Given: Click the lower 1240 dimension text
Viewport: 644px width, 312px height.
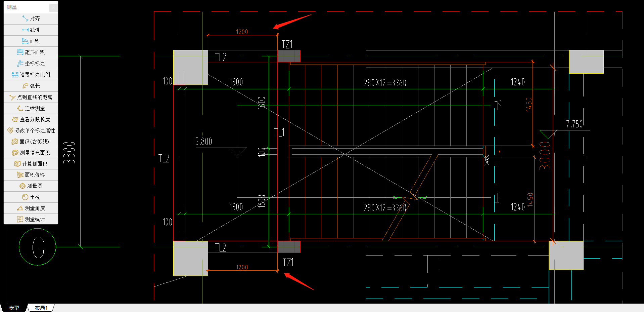Looking at the screenshot, I should pos(518,207).
